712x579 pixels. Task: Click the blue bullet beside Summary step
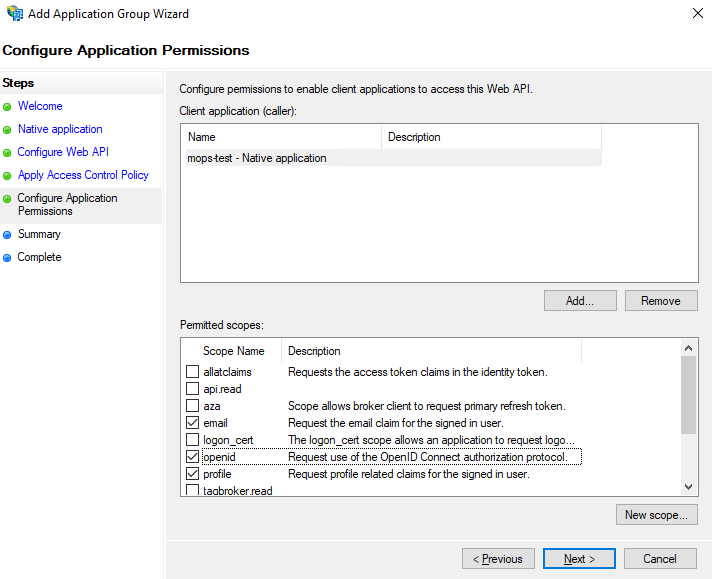(x=8, y=235)
